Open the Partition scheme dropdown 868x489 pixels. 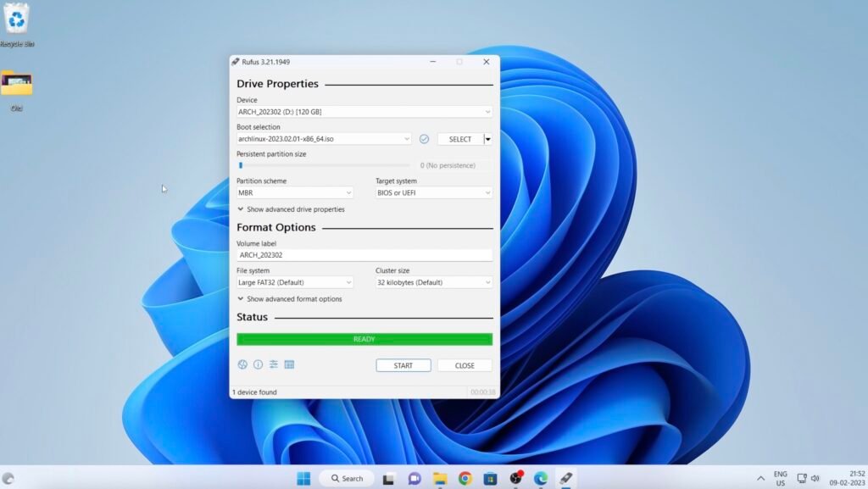(x=294, y=192)
